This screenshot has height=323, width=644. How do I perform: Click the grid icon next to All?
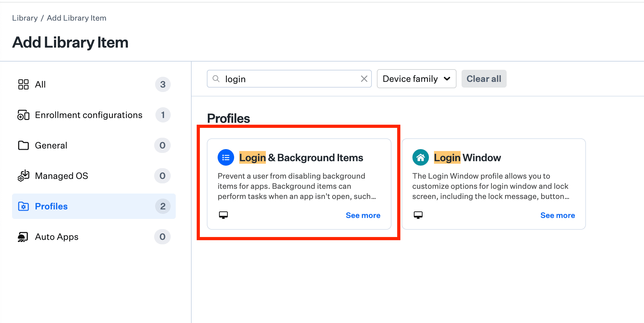coord(23,84)
